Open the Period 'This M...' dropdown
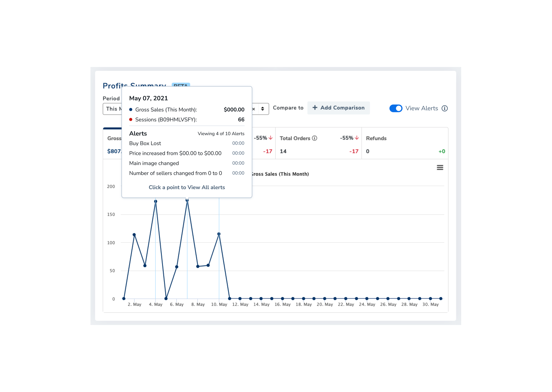This screenshot has width=552, height=392. [x=113, y=109]
